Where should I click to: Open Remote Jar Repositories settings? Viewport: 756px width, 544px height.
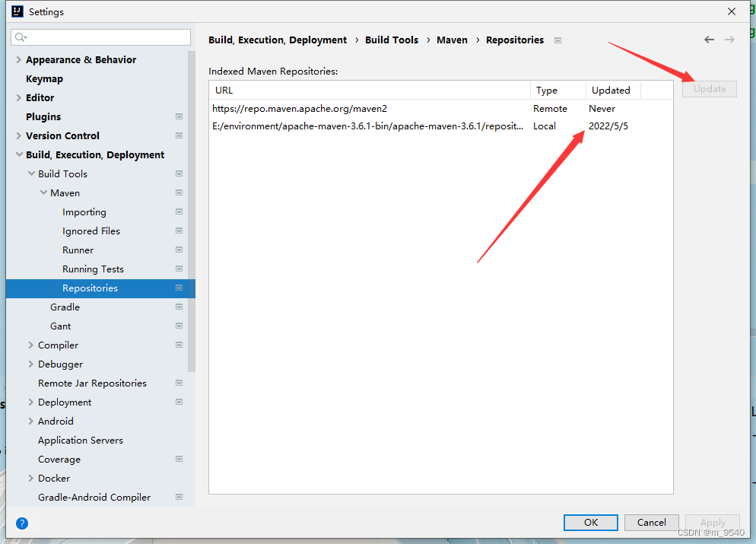pos(93,383)
